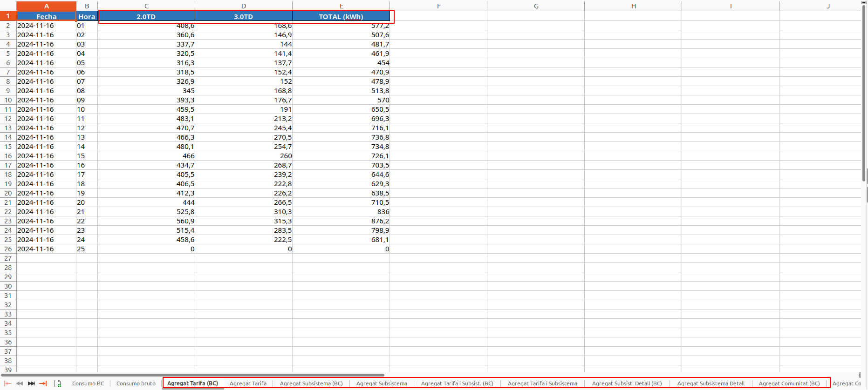Click the TOTAL (kWh) header cell
Viewport: 868px width, 390px height.
[x=341, y=16]
